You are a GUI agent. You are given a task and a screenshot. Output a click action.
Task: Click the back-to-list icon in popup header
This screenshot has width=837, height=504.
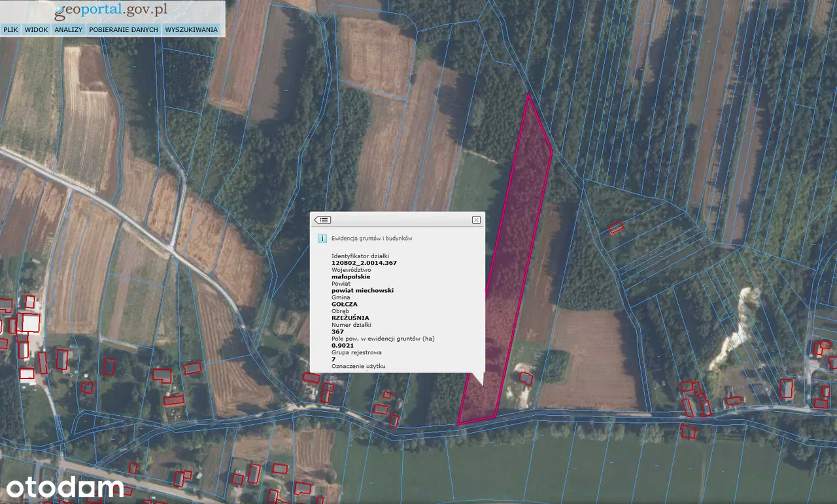(323, 220)
